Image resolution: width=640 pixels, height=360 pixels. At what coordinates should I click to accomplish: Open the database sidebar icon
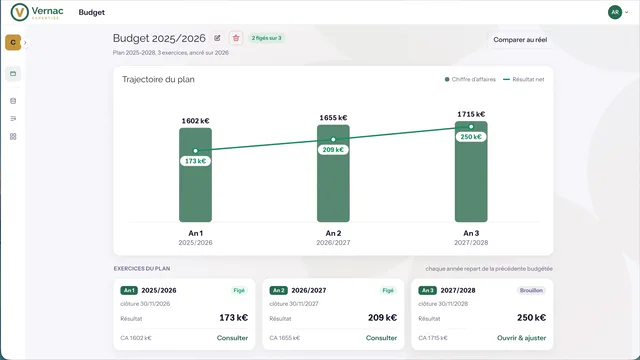(13, 101)
